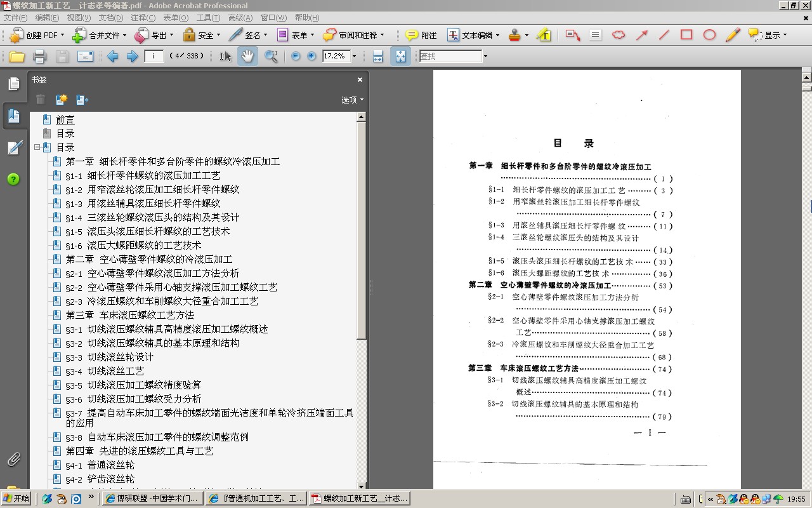This screenshot has height=508, width=812.
Task: Select the Callout tool
Action: click(x=573, y=35)
